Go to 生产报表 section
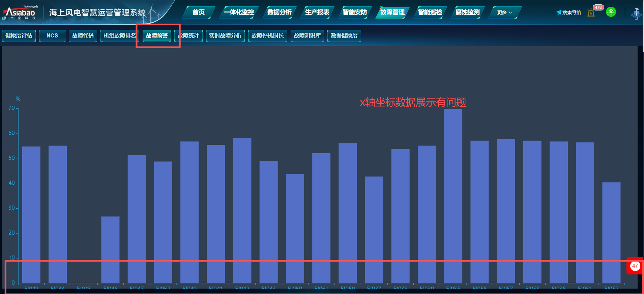 click(x=317, y=12)
